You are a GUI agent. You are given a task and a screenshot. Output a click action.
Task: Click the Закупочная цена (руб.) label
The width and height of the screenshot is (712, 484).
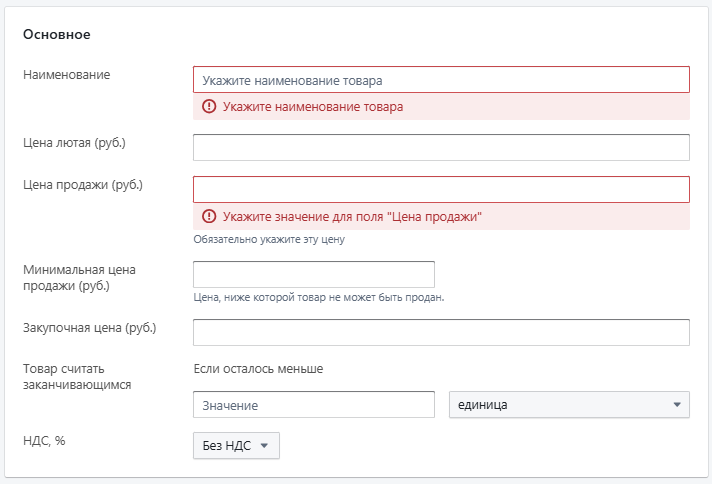89,328
